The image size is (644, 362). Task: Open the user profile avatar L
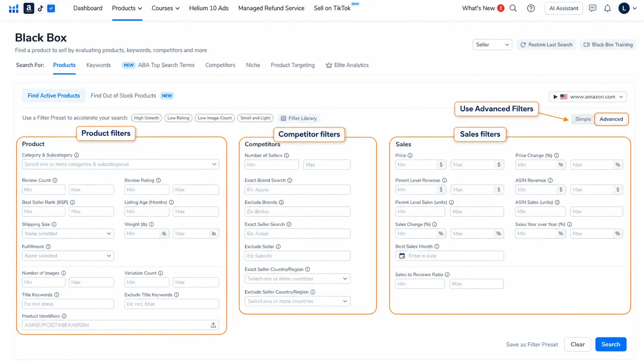point(624,8)
